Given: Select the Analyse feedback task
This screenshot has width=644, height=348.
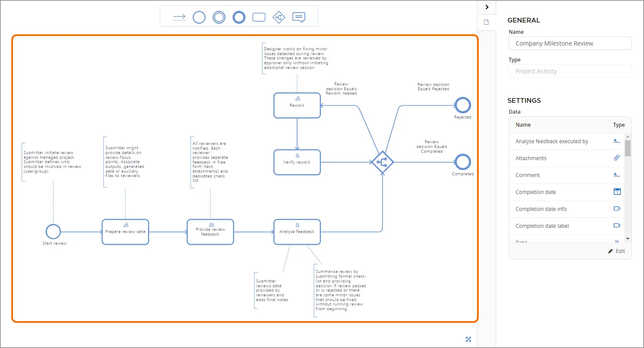Looking at the screenshot, I should click(297, 232).
